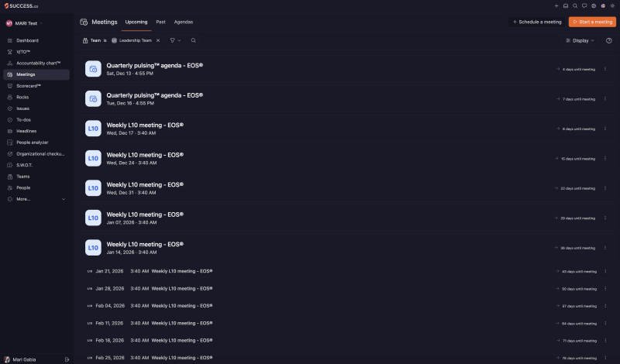Click the search icon beside the filter
This screenshot has height=364, width=620.
[193, 40]
